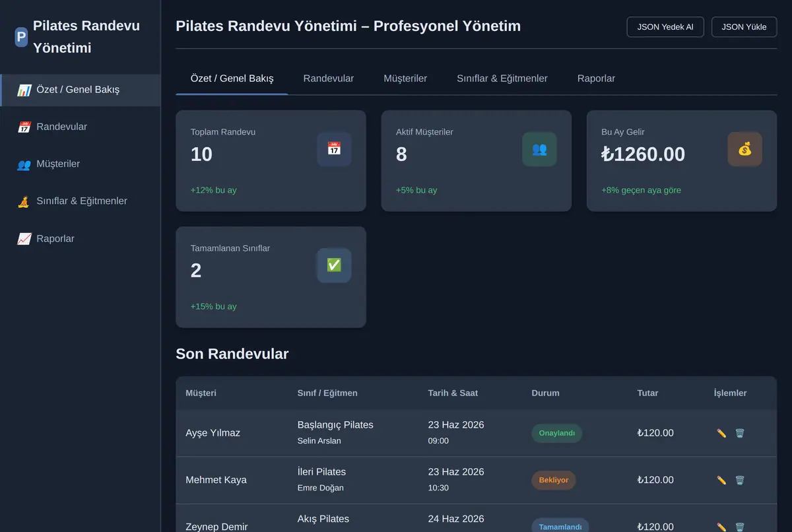Edit Mehmet Kaya's appointment via pencil icon
The height and width of the screenshot is (532, 792).
[x=721, y=480]
